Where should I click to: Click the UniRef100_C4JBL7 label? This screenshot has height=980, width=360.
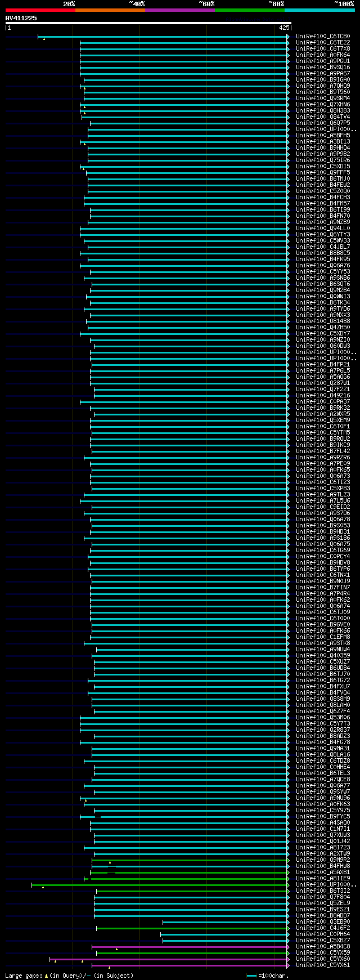click(x=323, y=247)
